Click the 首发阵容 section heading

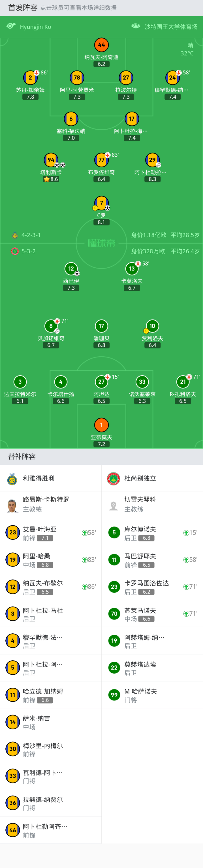click(x=23, y=8)
